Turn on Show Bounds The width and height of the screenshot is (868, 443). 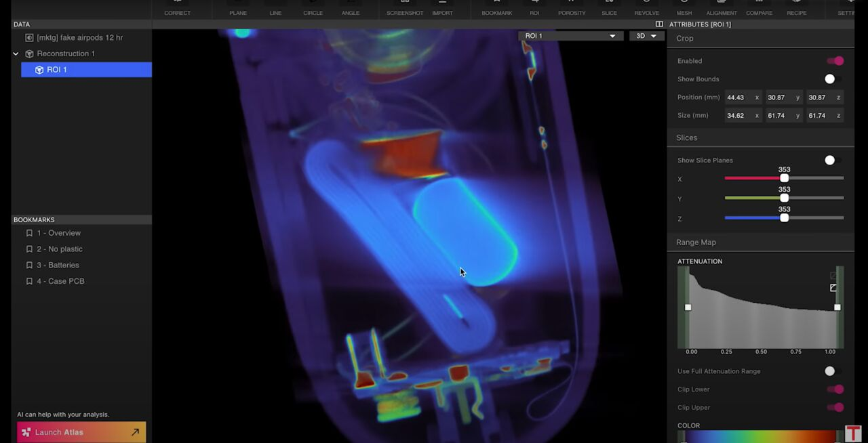(833, 79)
